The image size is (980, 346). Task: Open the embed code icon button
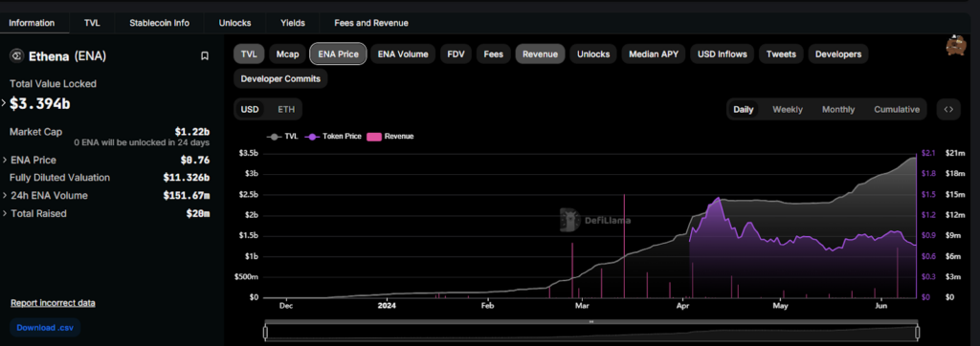[x=948, y=109]
